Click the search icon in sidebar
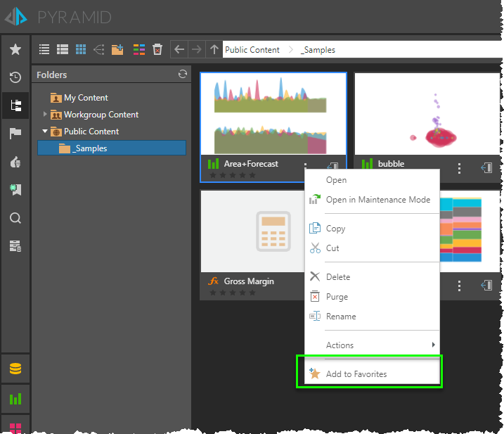The image size is (504, 434). (x=15, y=218)
